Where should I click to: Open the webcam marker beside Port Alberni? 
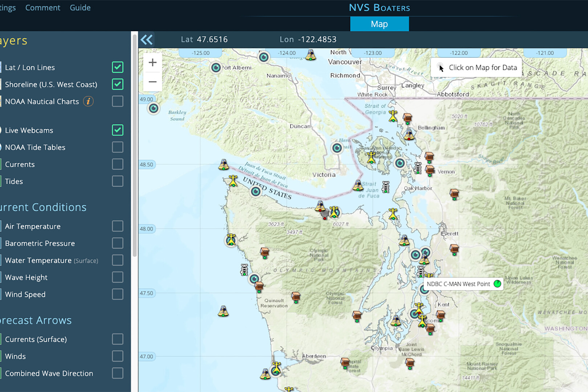coord(216,68)
